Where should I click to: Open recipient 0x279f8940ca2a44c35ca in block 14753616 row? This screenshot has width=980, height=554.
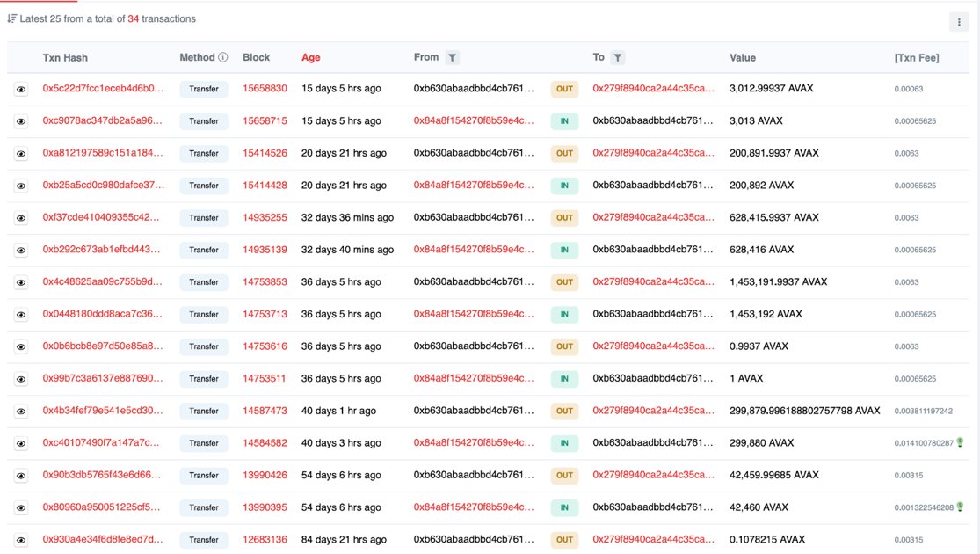pyautogui.click(x=653, y=346)
